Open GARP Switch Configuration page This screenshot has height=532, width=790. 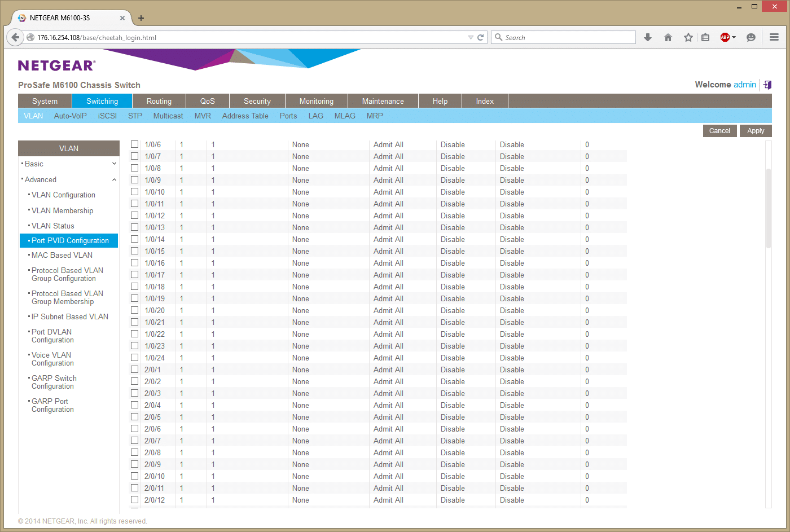(54, 382)
